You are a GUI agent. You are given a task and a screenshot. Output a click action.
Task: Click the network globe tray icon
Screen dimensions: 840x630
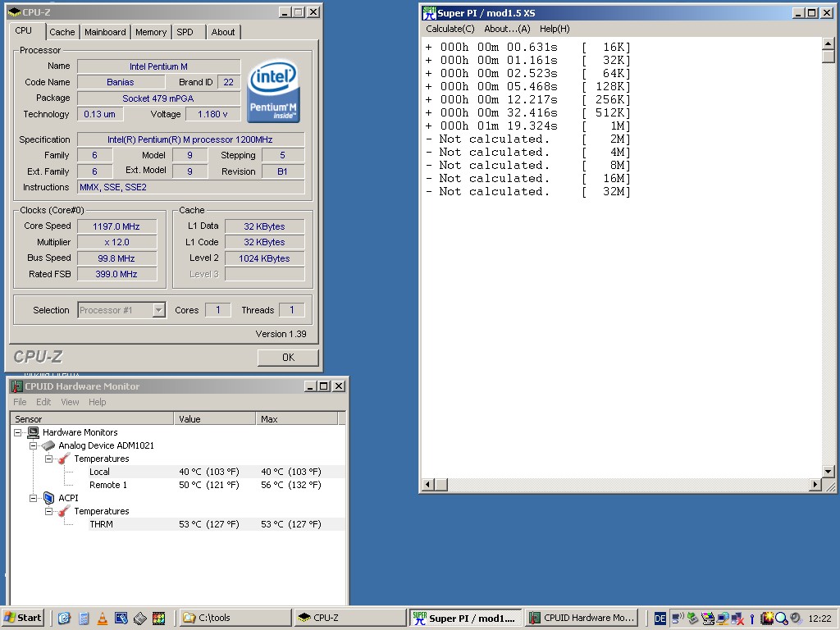click(x=723, y=619)
